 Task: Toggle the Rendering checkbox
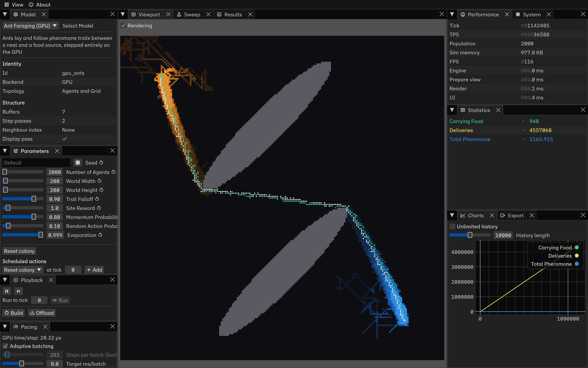pyautogui.click(x=124, y=26)
